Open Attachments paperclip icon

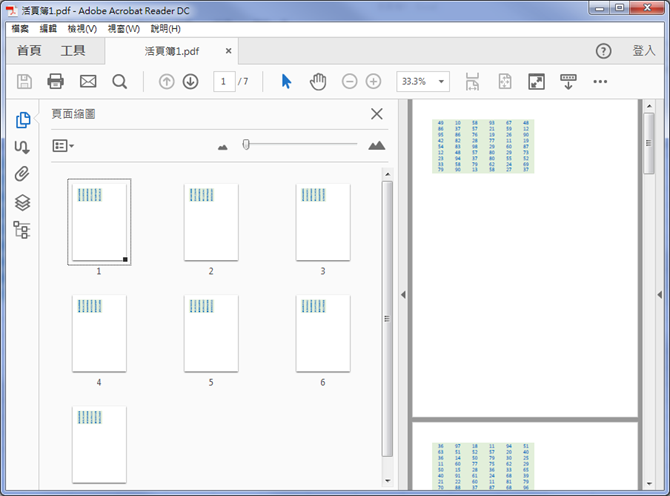click(x=22, y=174)
